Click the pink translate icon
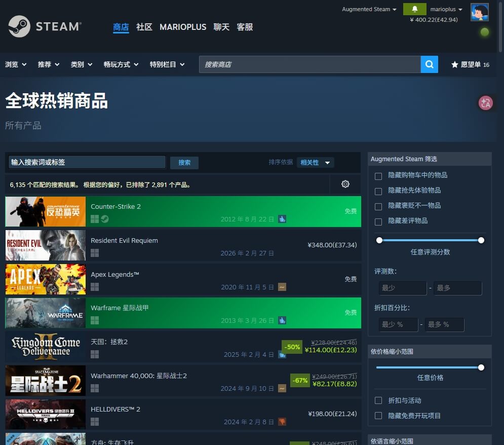 486,103
